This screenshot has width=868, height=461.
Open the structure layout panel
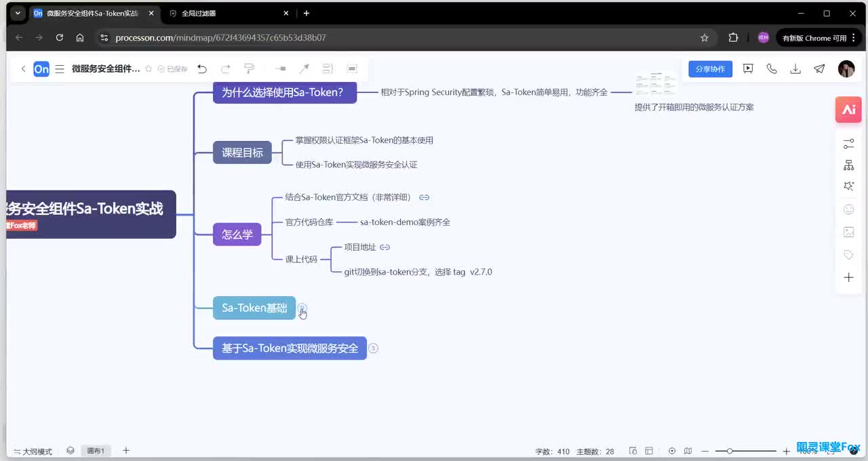(848, 165)
